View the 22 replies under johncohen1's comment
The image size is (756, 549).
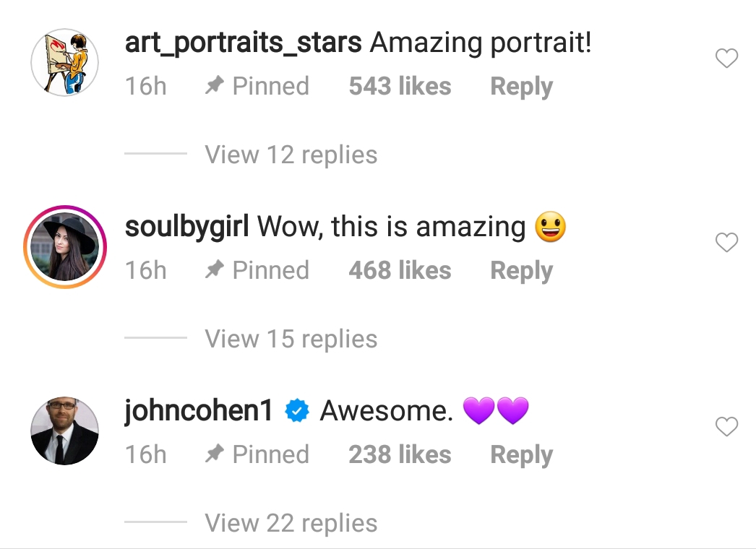click(291, 522)
